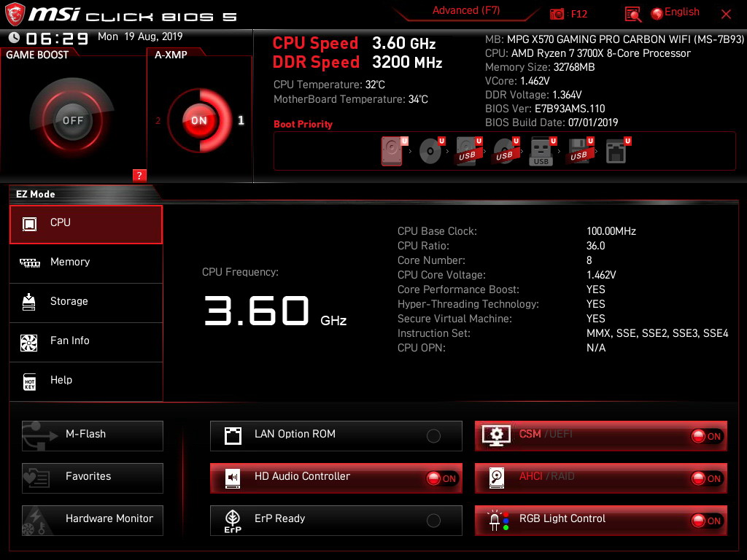Image resolution: width=747 pixels, height=560 pixels.
Task: Click the MSI dragon shield logo
Action: (15, 14)
